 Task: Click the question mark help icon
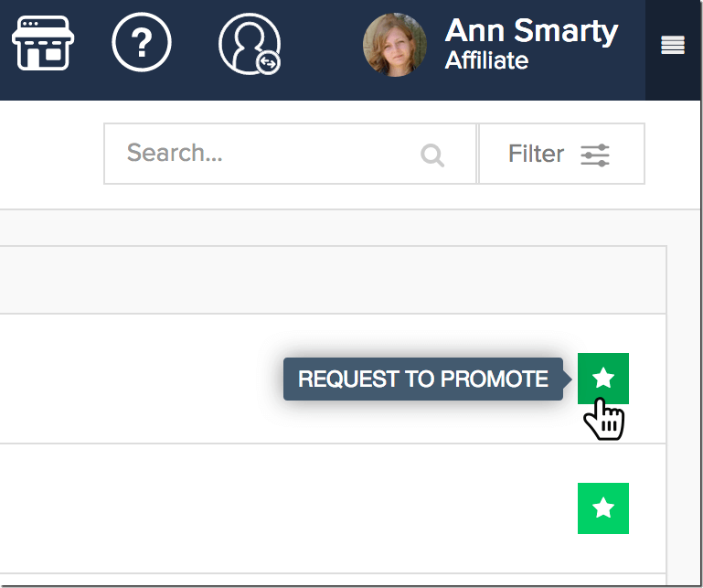142,42
